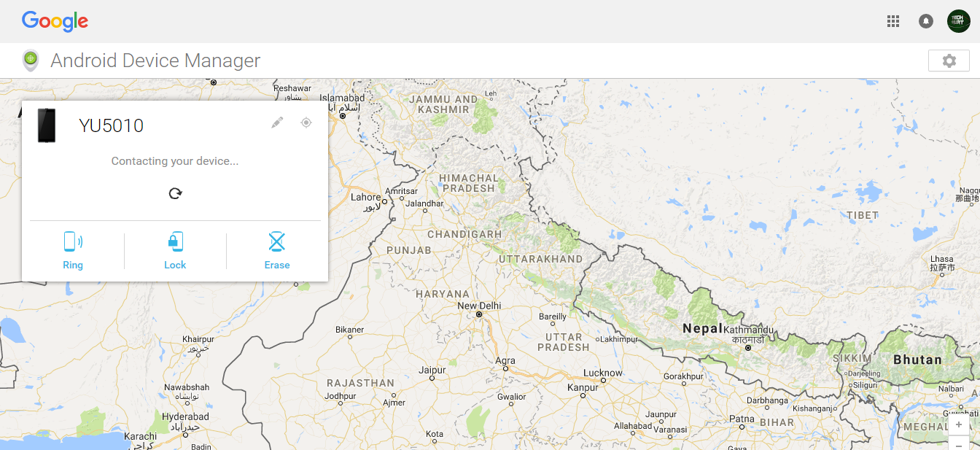Click Bikaner on the map
Image resolution: width=980 pixels, height=450 pixels.
pos(349,330)
